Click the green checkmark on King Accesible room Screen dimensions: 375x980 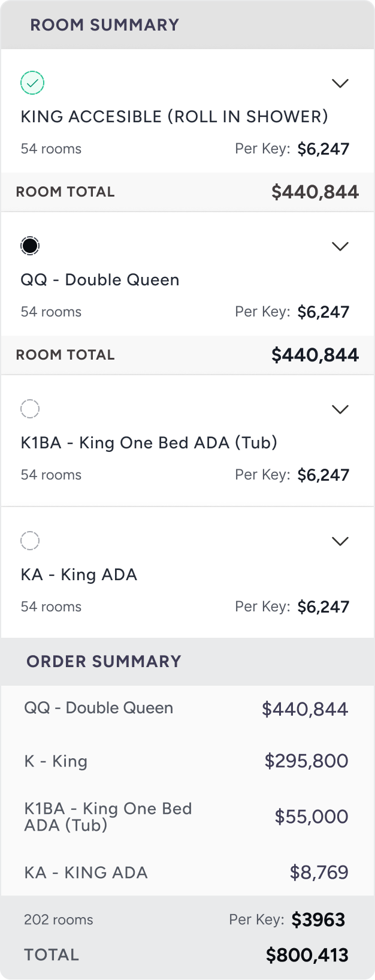pyautogui.click(x=32, y=83)
